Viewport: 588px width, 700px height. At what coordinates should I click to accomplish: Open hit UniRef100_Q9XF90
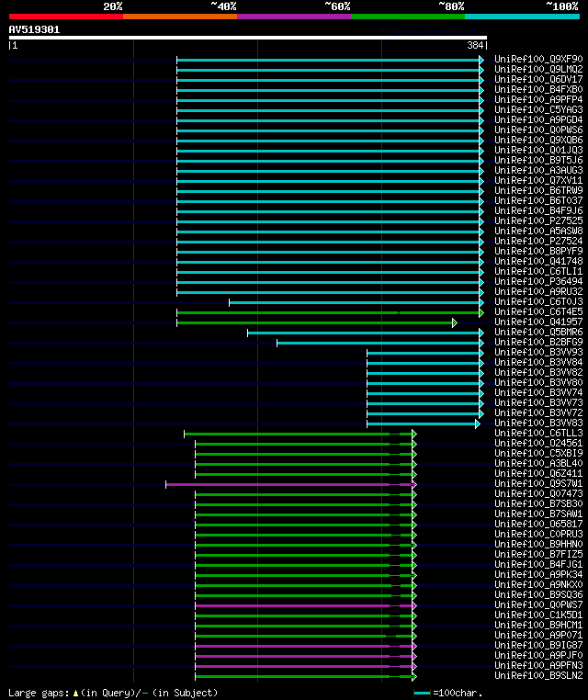538,59
